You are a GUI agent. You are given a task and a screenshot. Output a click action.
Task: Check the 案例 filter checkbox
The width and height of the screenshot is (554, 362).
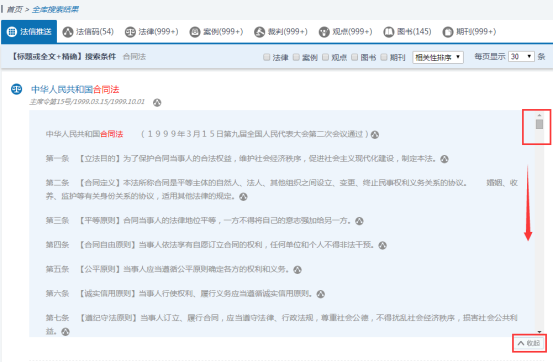tap(296, 57)
